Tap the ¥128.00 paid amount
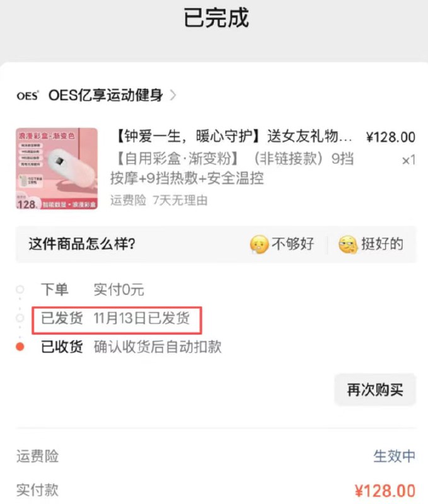Image resolution: width=428 pixels, height=504 pixels. 385,491
